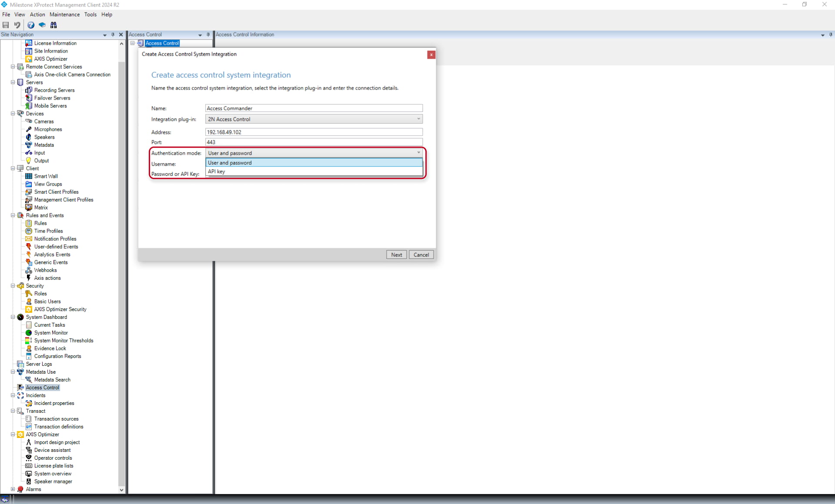Image resolution: width=835 pixels, height=504 pixels.
Task: Open the Integration plug-in dropdown
Action: (x=314, y=119)
